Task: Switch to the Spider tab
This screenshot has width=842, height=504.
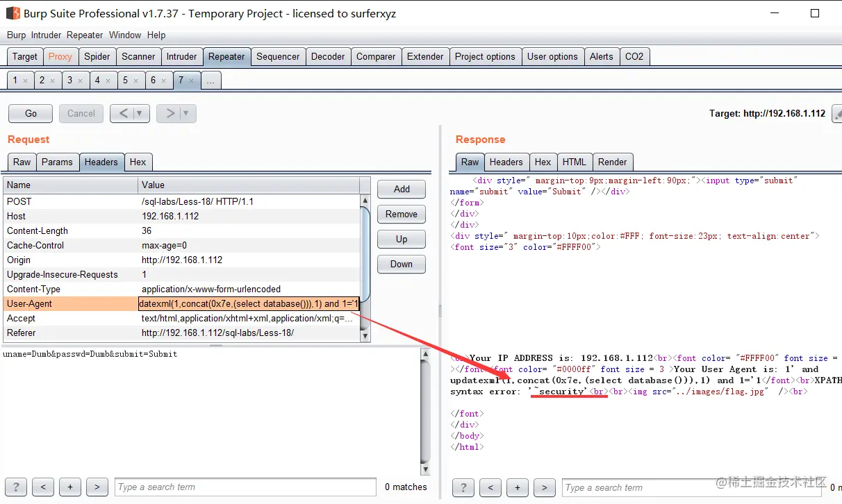Action: pos(97,57)
